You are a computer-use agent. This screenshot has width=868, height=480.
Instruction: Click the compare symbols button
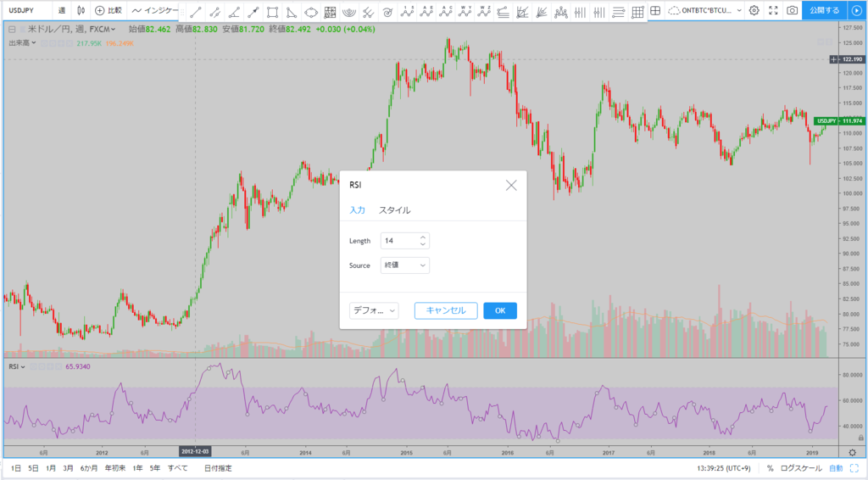[x=108, y=10]
